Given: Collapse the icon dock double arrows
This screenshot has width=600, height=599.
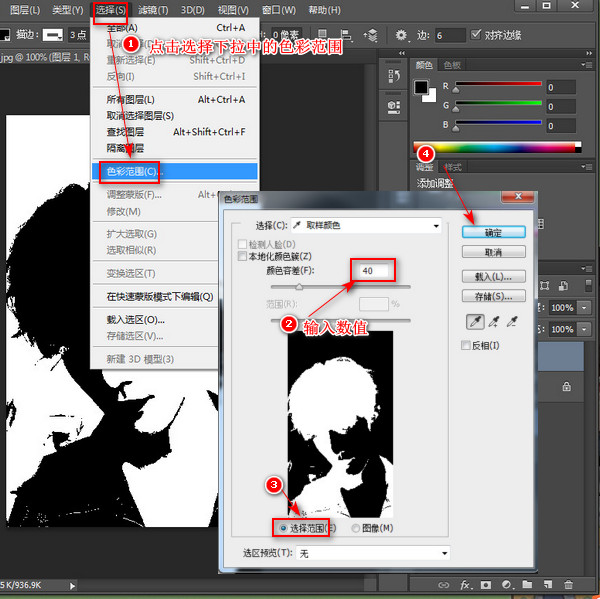Looking at the screenshot, I should (401, 53).
